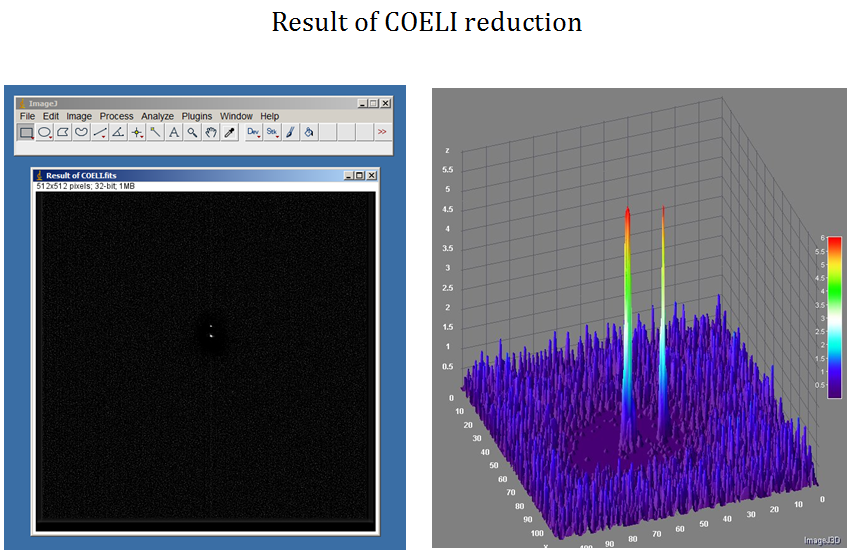Choose the Color picker eyedropper tool

(228, 132)
